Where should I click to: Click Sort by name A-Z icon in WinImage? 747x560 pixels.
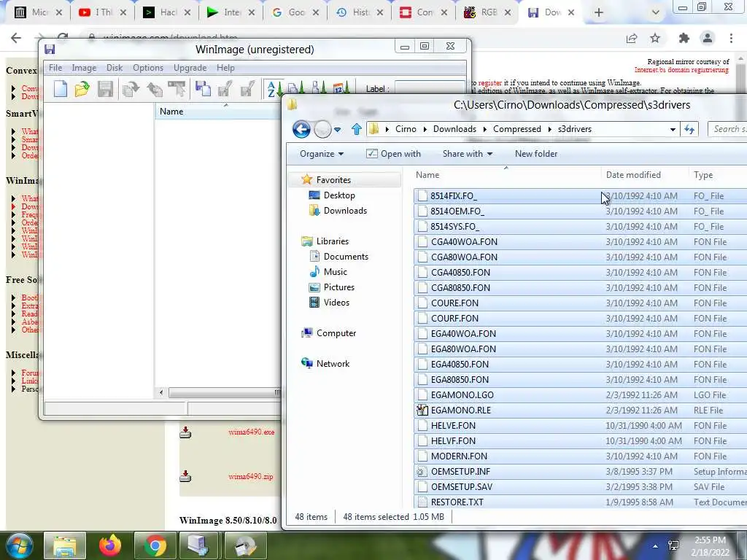(x=274, y=89)
